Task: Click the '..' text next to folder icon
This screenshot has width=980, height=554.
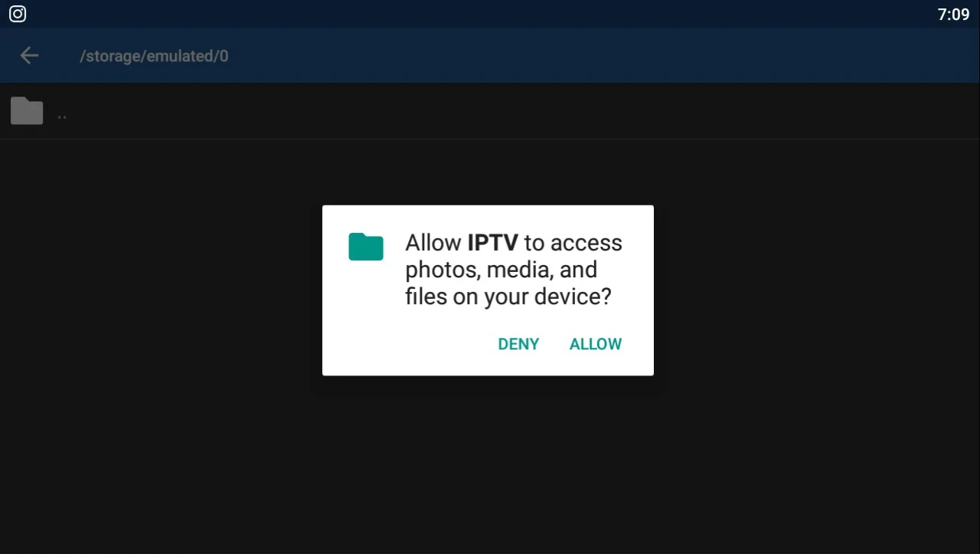Action: (62, 116)
